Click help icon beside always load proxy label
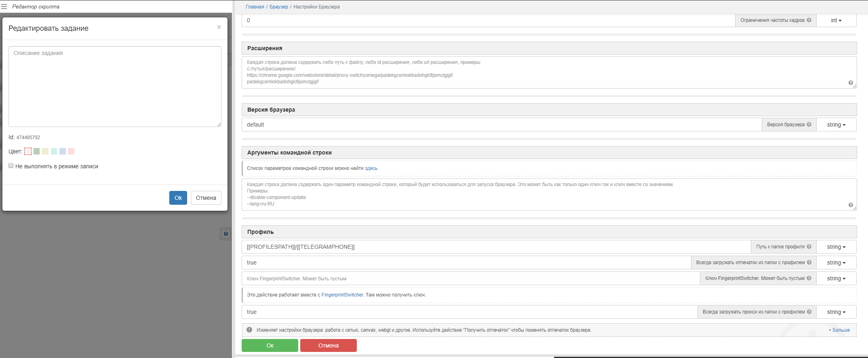The image size is (868, 358). click(x=809, y=312)
